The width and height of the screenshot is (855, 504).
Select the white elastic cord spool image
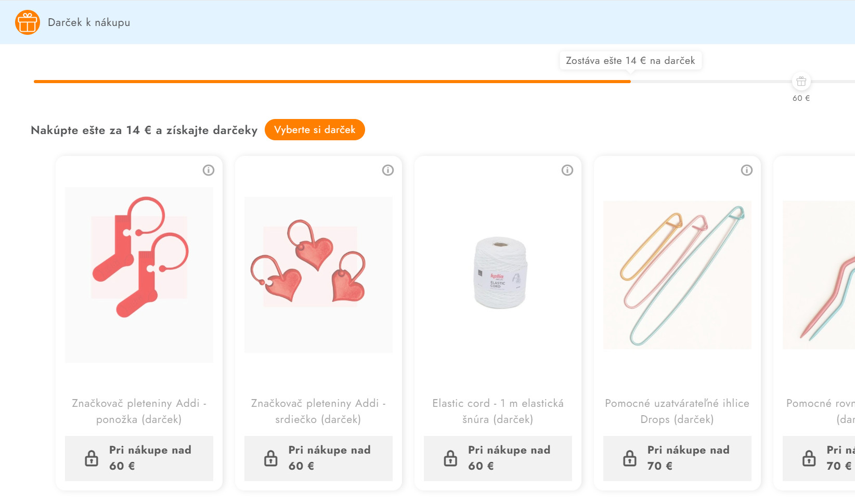coord(500,272)
